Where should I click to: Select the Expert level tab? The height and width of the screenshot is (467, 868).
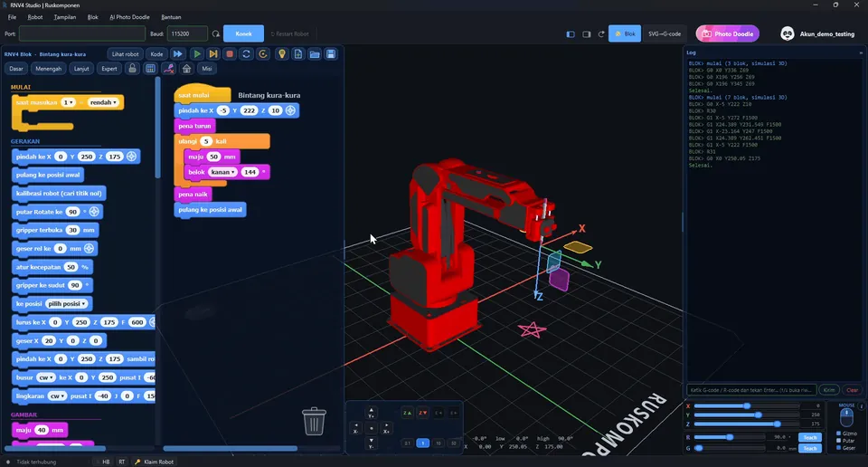pos(109,69)
